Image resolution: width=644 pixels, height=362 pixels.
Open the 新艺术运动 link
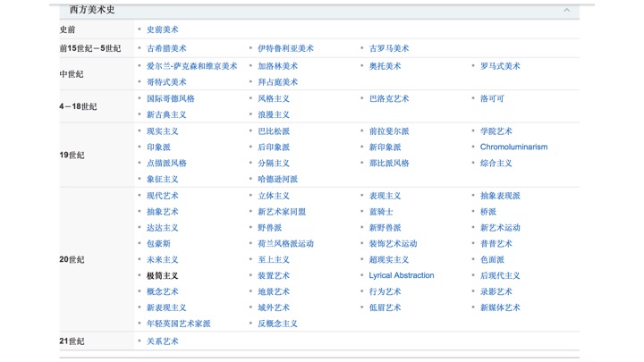click(500, 228)
